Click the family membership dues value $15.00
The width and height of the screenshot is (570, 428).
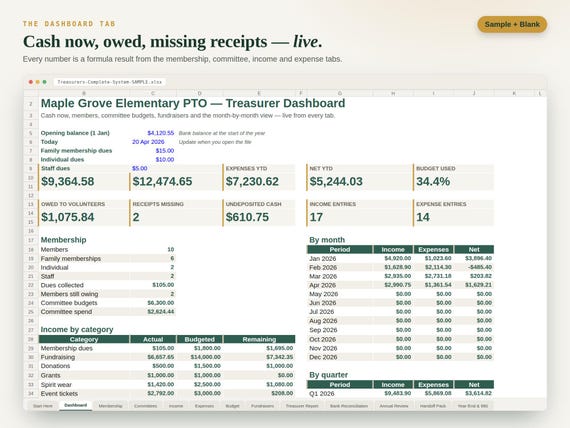[165, 151]
